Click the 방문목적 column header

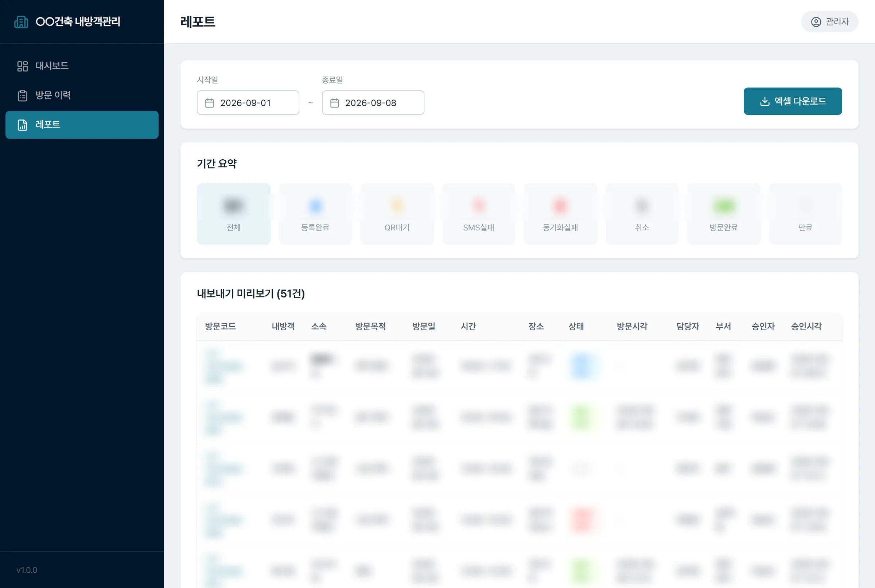370,327
